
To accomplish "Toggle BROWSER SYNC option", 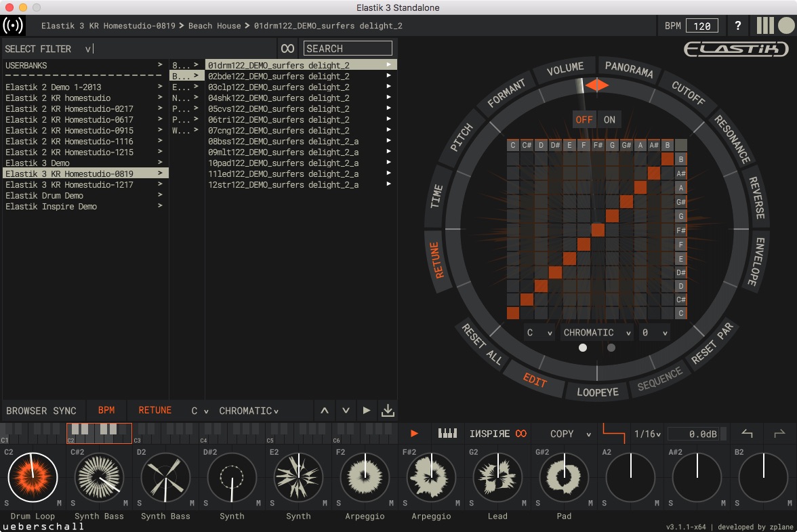I will pos(41,411).
